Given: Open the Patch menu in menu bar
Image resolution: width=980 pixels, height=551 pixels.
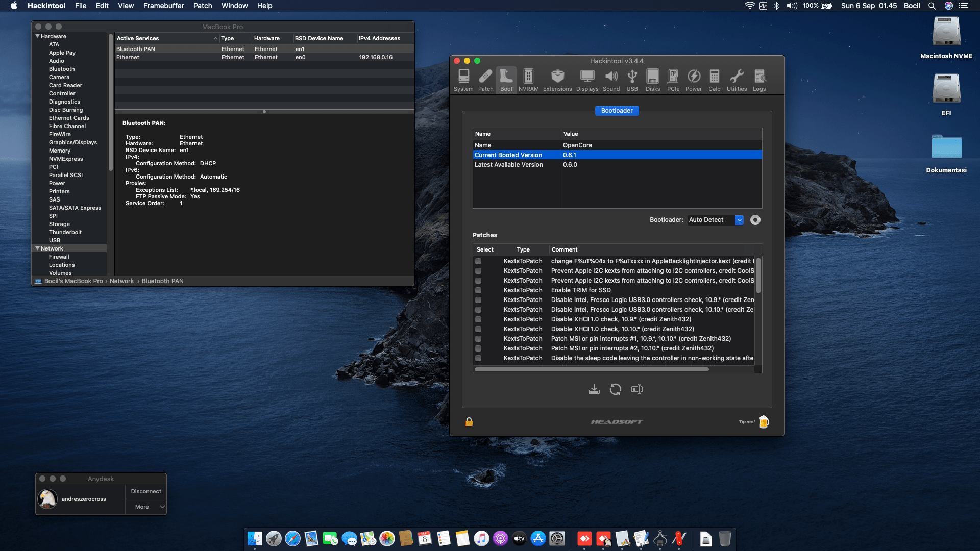Looking at the screenshot, I should tap(203, 6).
